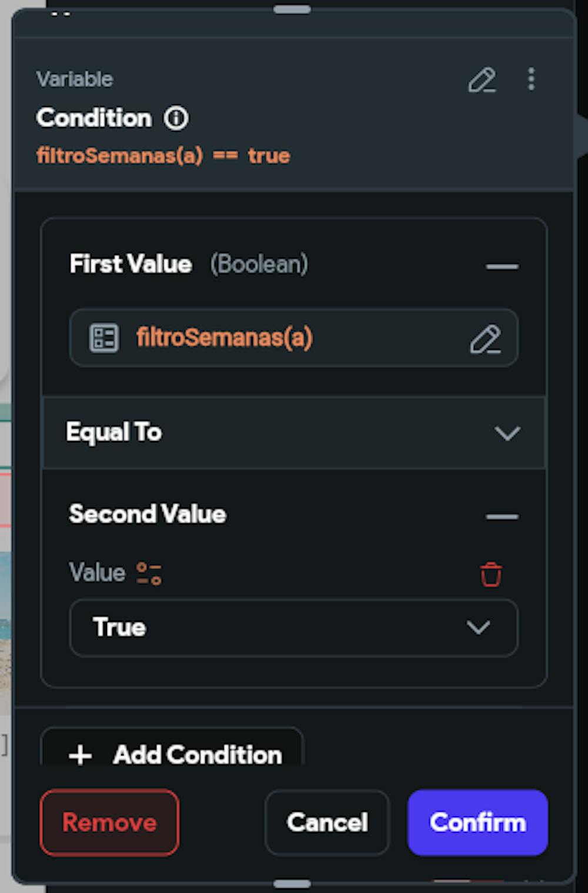Open the Equal To operator dropdown

tap(294, 433)
